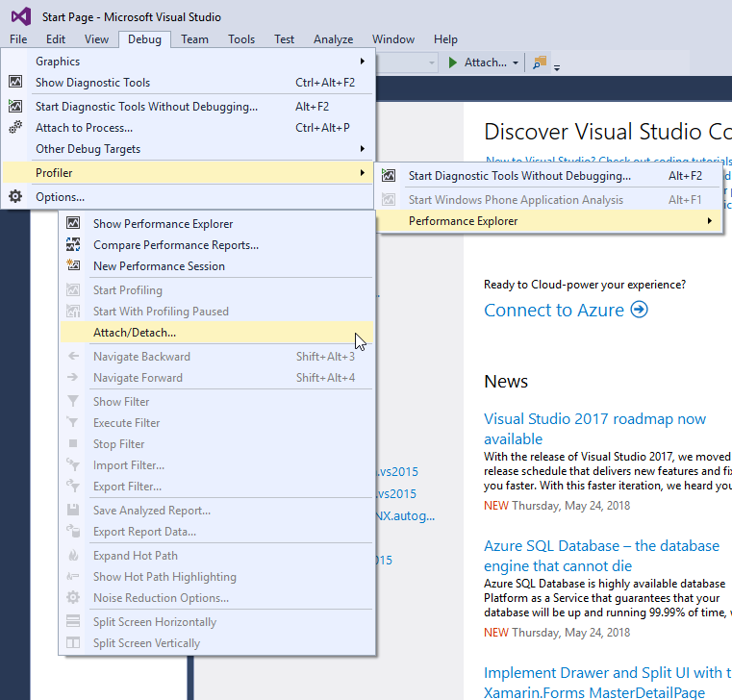
Task: Select Attach/Detach... menu entry
Action: (216, 333)
